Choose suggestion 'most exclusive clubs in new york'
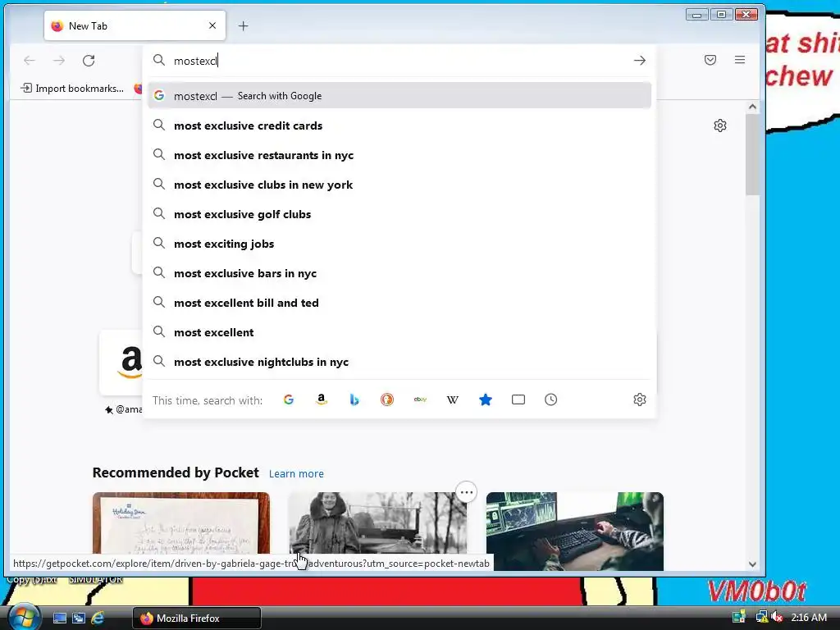 pos(399,185)
